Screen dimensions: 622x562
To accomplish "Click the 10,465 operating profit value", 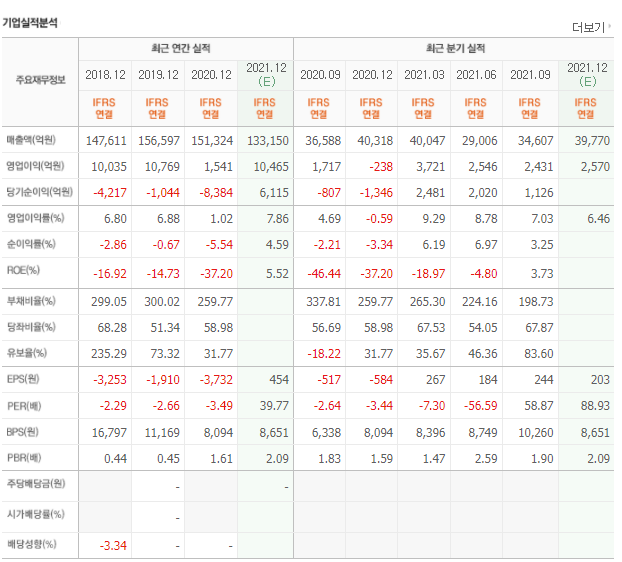I will (271, 167).
